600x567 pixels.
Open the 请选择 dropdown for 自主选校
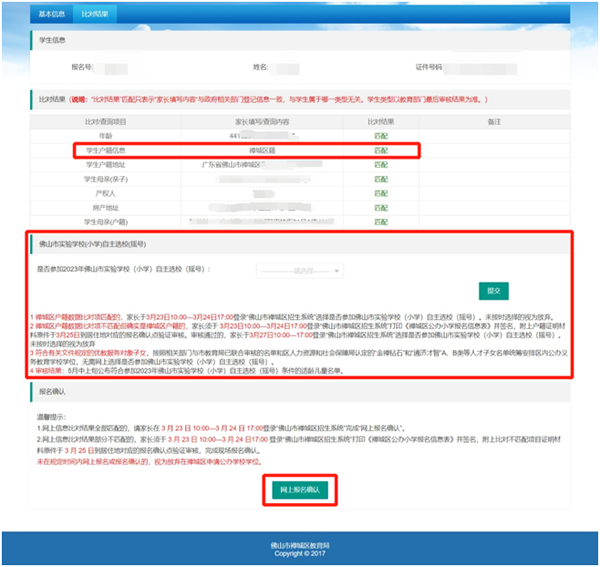301,270
